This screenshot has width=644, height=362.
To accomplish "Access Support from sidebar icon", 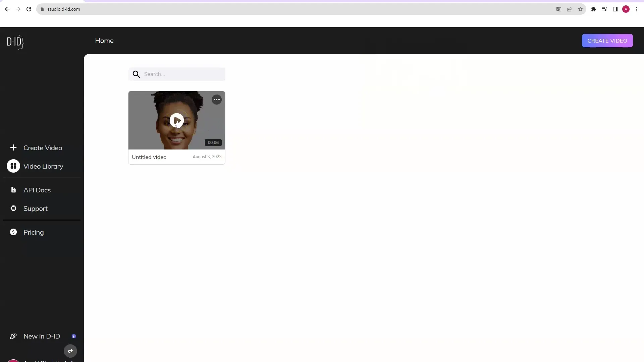I will pyautogui.click(x=13, y=208).
